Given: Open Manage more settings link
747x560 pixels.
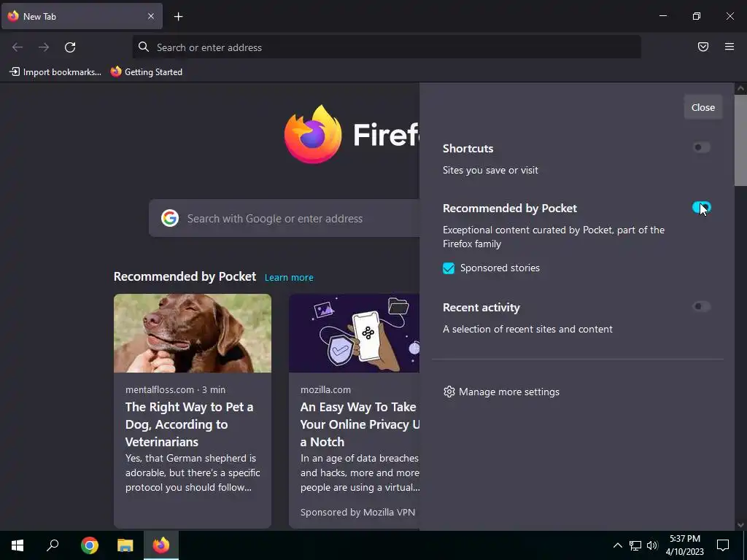Looking at the screenshot, I should click(501, 392).
